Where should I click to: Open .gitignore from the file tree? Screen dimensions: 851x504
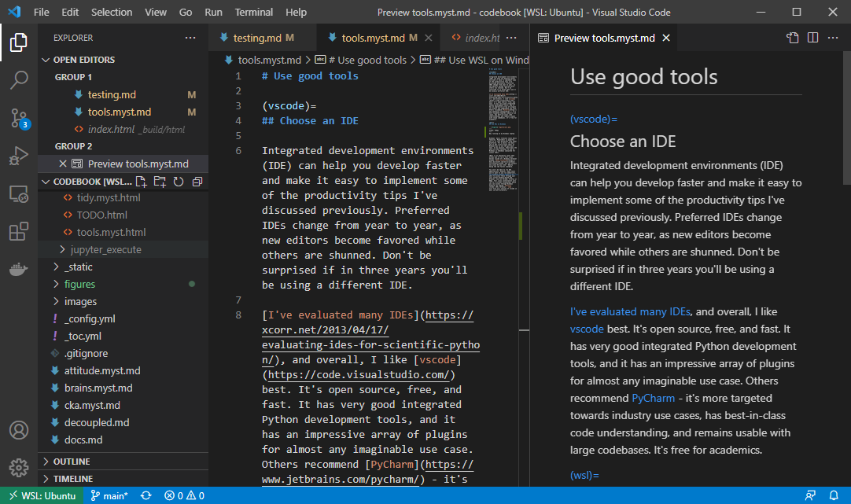(x=123, y=353)
